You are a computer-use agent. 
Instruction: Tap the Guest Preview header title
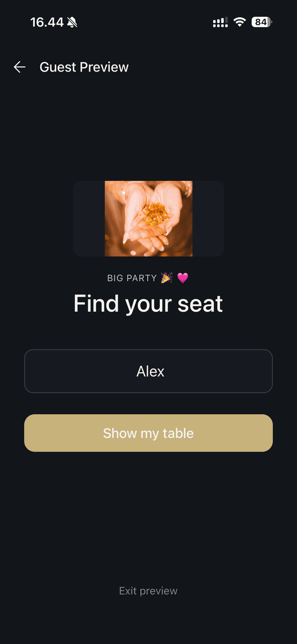[84, 67]
